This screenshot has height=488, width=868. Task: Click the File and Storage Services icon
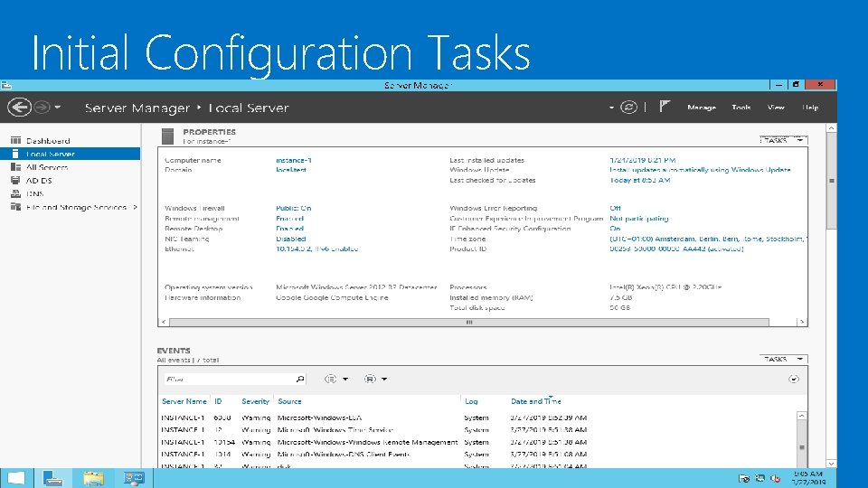(x=15, y=207)
